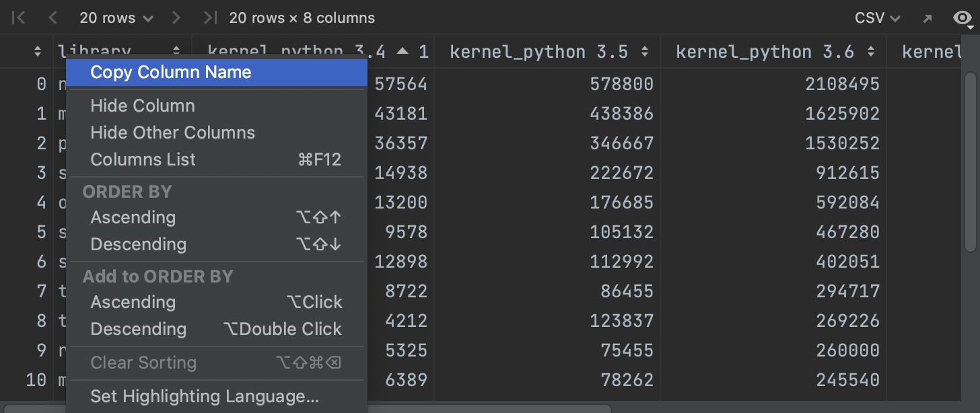
Task: Click the index column sort arrows
Action: 38,52
